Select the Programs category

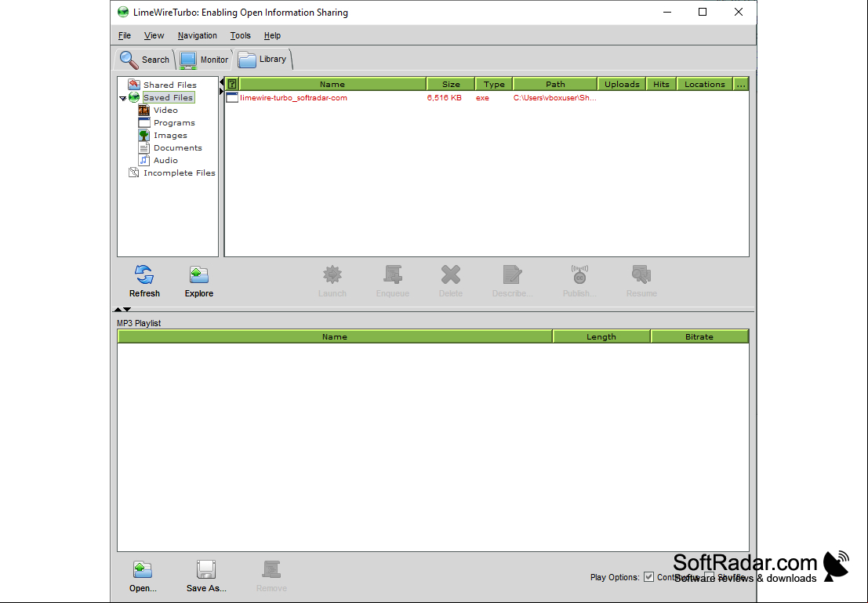pyautogui.click(x=174, y=123)
